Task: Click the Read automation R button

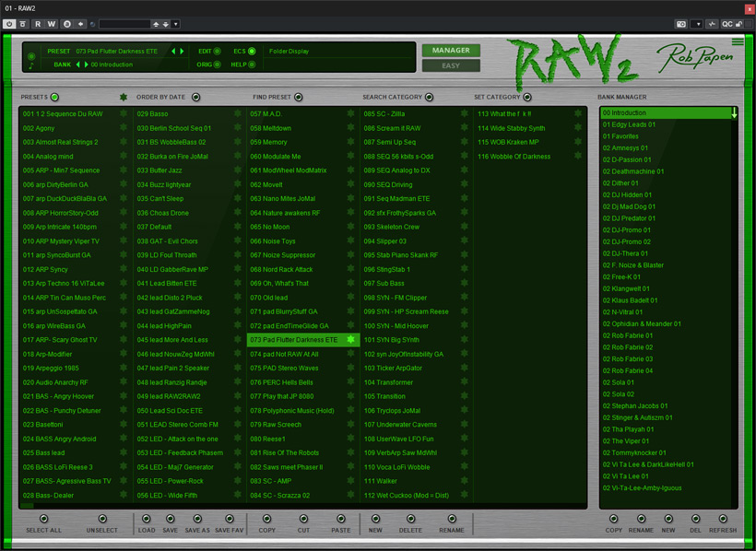Action: (38, 24)
